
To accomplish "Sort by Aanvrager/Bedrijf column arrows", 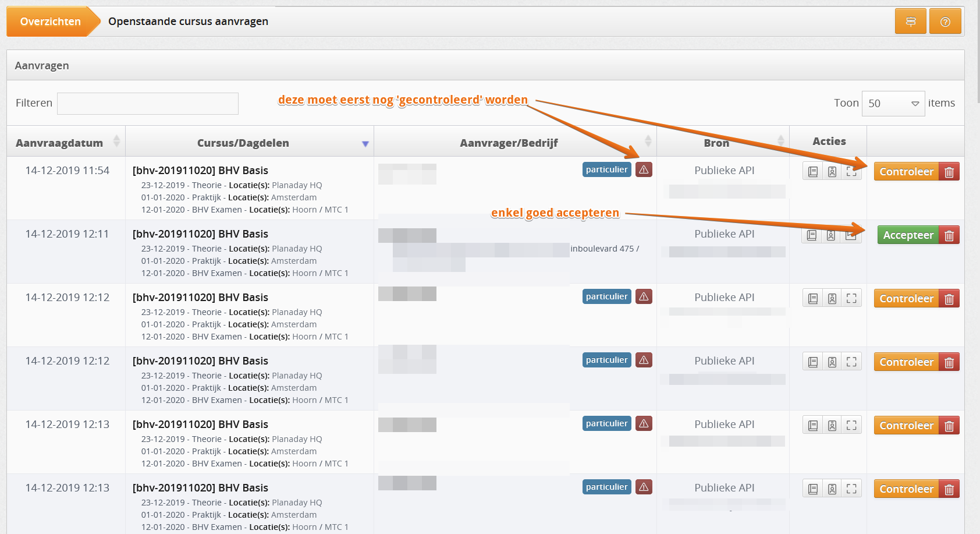I will (x=648, y=141).
